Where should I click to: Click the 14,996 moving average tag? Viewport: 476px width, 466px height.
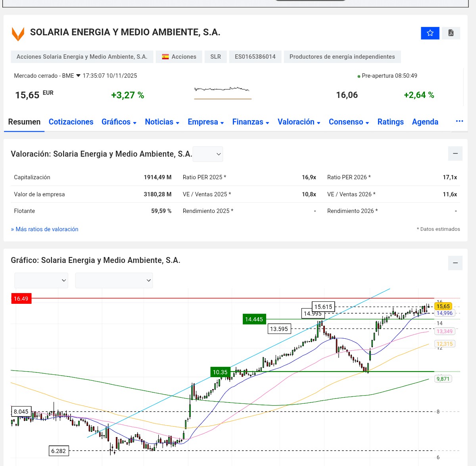[x=445, y=313]
